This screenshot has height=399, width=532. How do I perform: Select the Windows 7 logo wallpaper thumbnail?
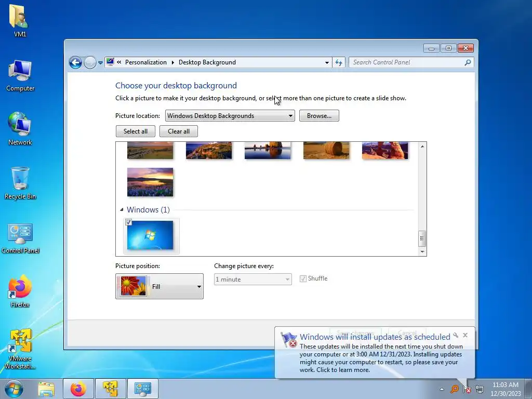coord(150,235)
